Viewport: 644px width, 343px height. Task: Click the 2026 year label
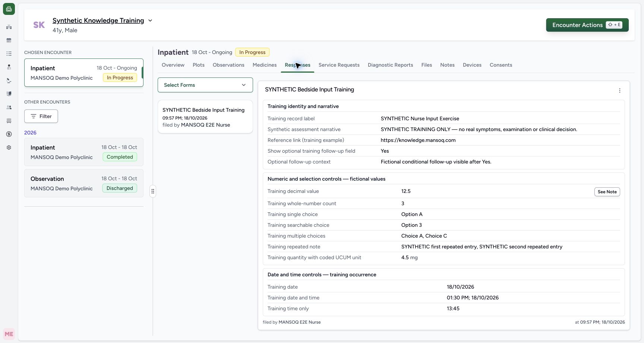30,133
